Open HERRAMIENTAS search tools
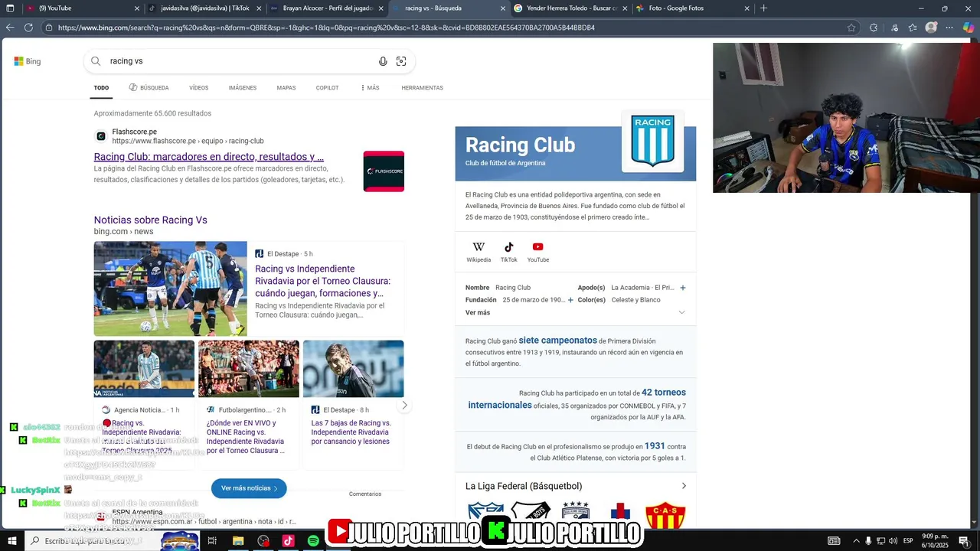The height and width of the screenshot is (551, 980). (422, 88)
